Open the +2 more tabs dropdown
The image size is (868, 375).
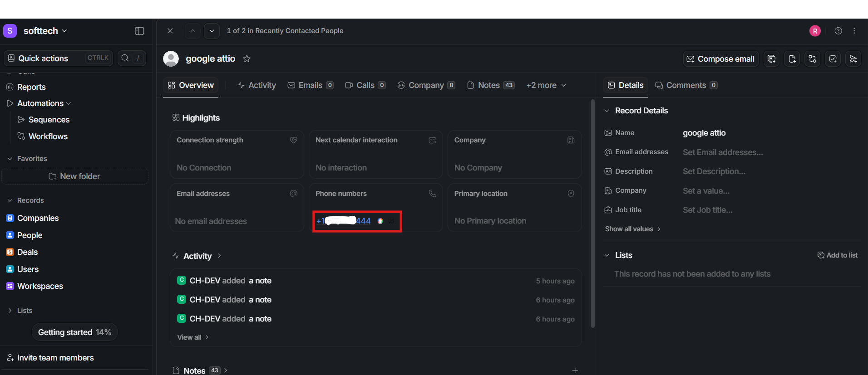(x=546, y=85)
